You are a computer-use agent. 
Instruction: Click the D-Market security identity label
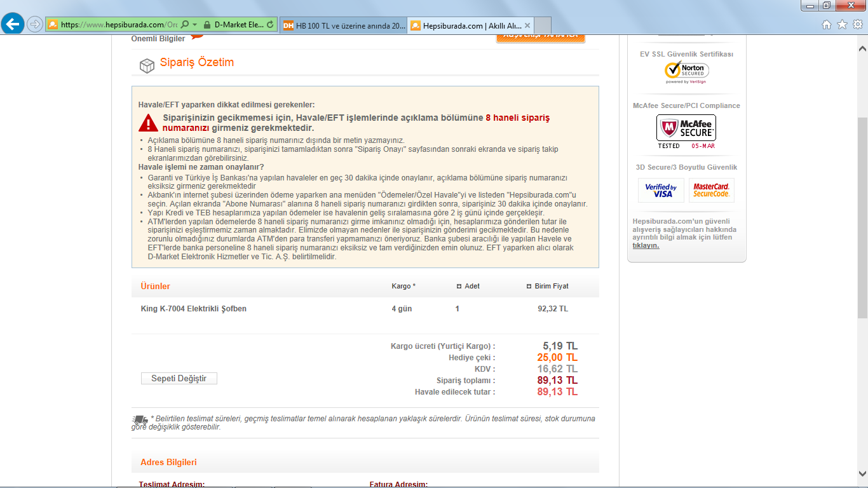coord(238,25)
